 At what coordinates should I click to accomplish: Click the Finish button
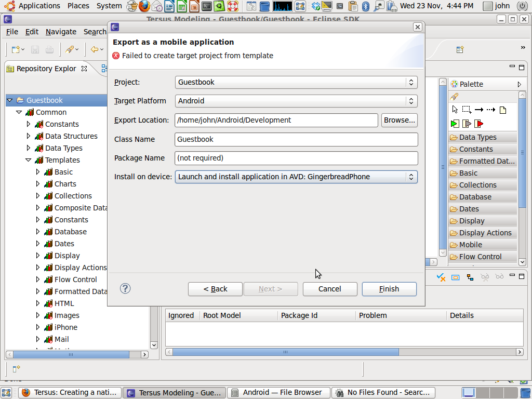[389, 289]
